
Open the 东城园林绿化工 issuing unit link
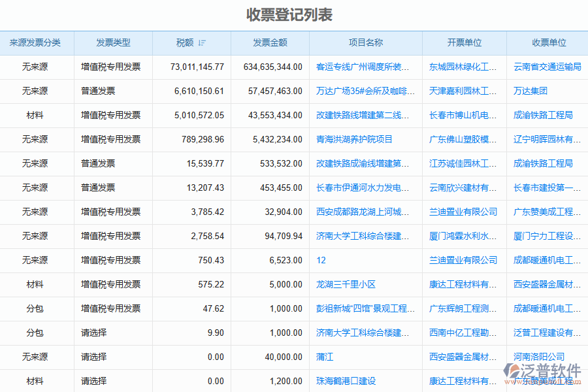tap(463, 67)
